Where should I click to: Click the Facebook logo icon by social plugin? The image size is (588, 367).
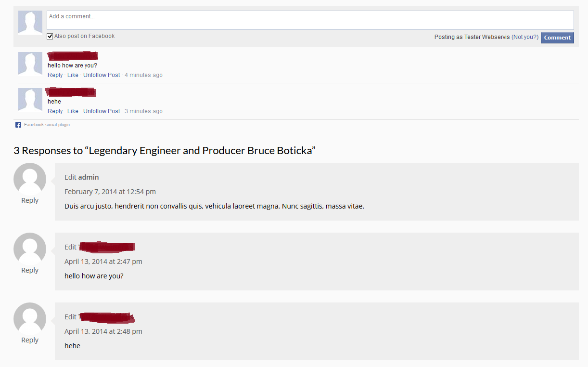point(18,125)
